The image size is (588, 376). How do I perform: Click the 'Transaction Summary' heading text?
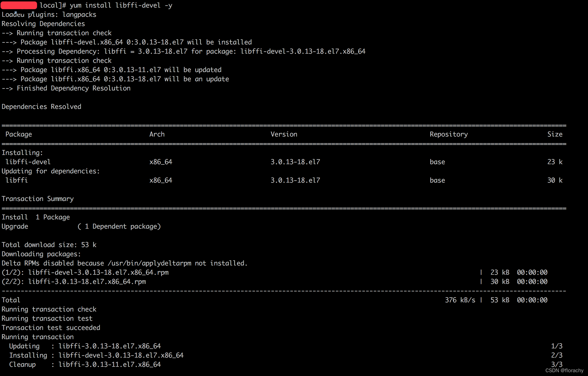click(x=38, y=199)
